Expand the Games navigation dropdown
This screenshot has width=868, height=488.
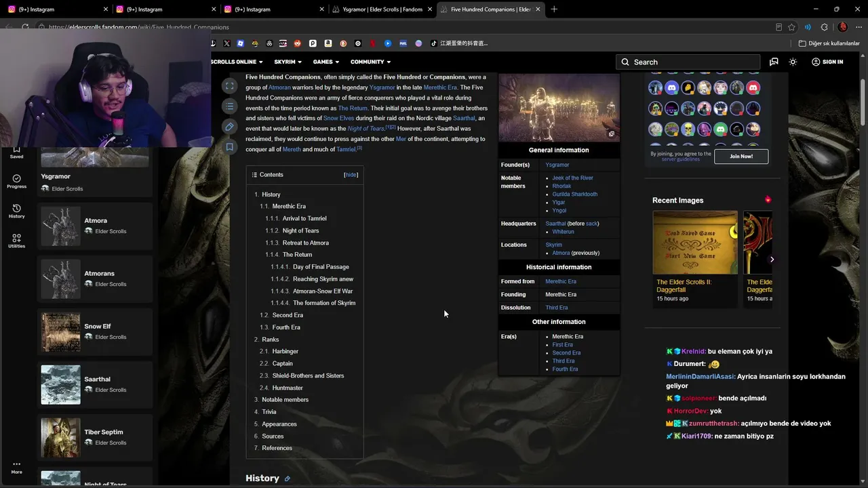(325, 62)
